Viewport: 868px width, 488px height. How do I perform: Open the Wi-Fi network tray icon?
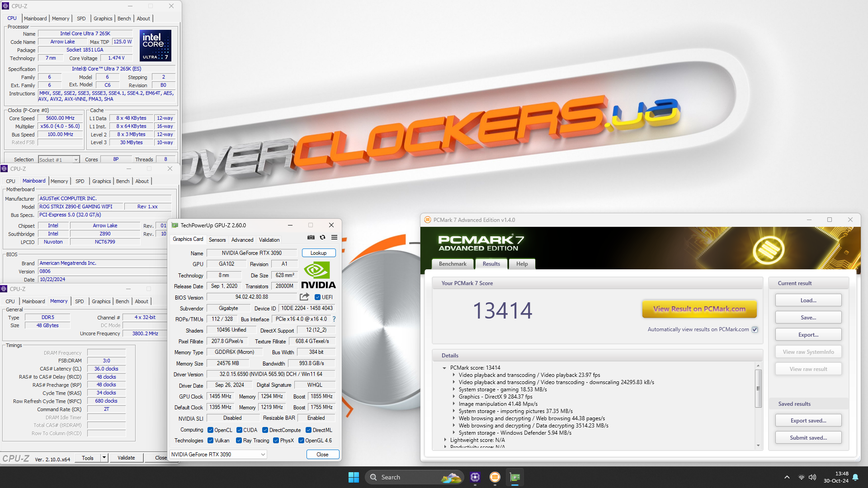[x=801, y=477]
